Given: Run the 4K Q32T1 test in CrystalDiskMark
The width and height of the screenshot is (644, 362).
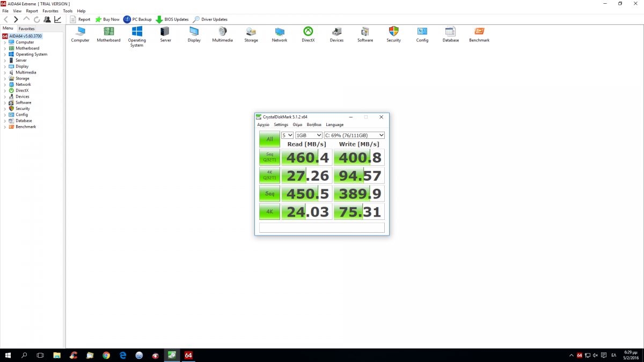Looking at the screenshot, I should pos(269,175).
